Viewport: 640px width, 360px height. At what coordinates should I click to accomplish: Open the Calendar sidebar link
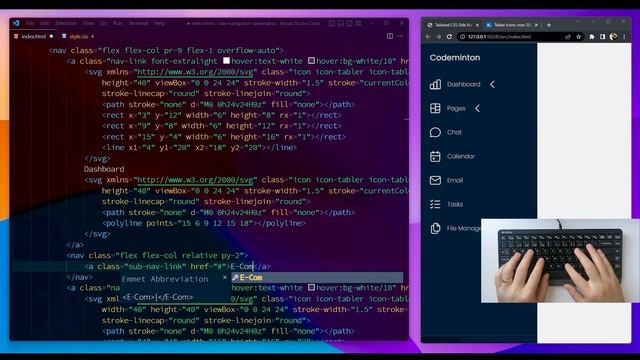pyautogui.click(x=460, y=156)
